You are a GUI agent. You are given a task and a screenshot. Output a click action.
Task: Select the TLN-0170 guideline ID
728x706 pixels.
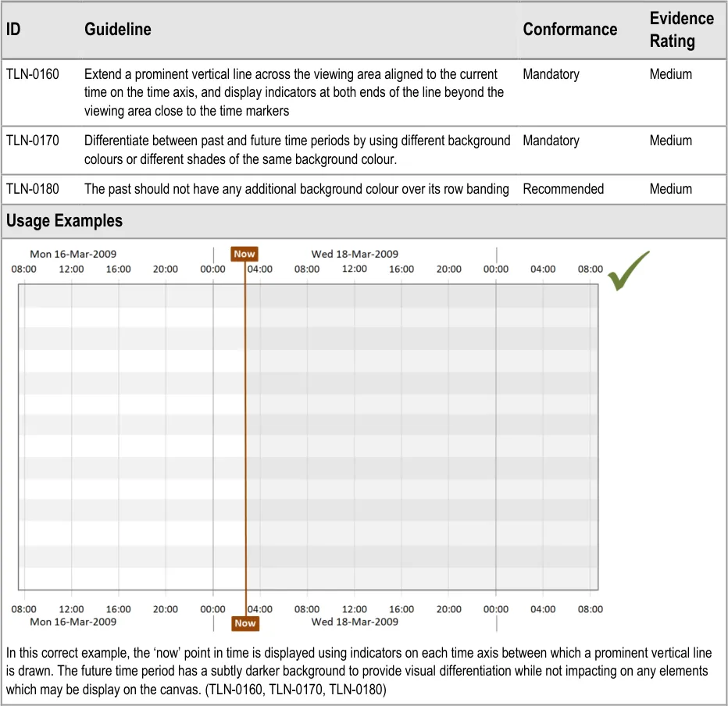point(33,141)
